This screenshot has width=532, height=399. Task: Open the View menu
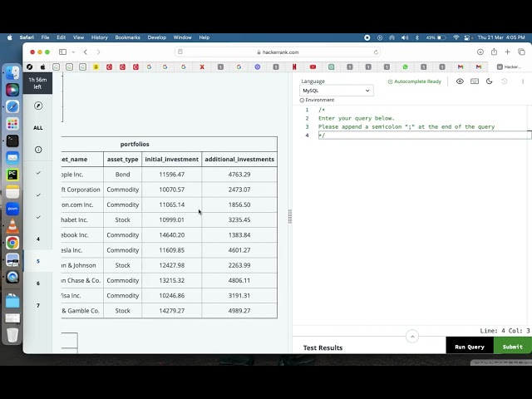click(x=78, y=37)
